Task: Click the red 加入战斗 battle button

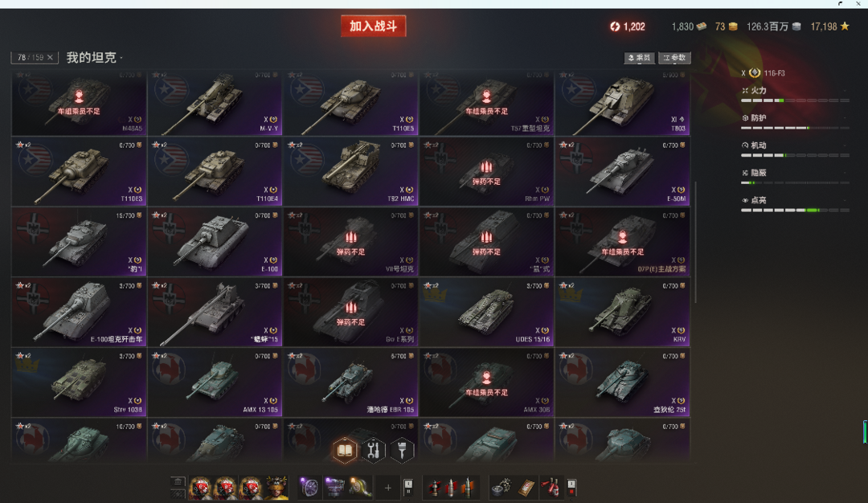Action: (373, 26)
